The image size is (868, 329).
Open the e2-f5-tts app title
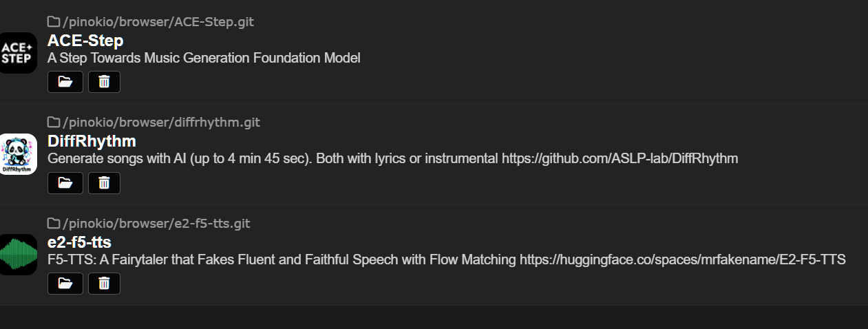click(x=79, y=242)
